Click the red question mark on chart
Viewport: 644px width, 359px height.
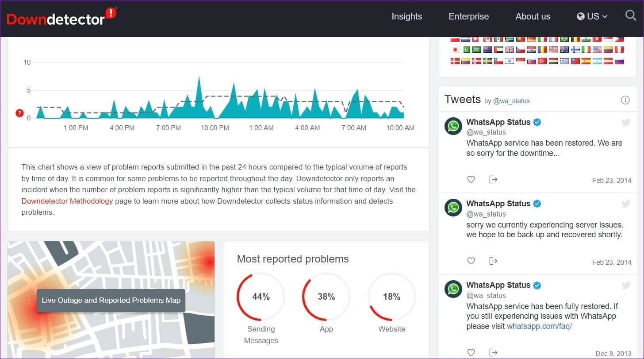19,113
